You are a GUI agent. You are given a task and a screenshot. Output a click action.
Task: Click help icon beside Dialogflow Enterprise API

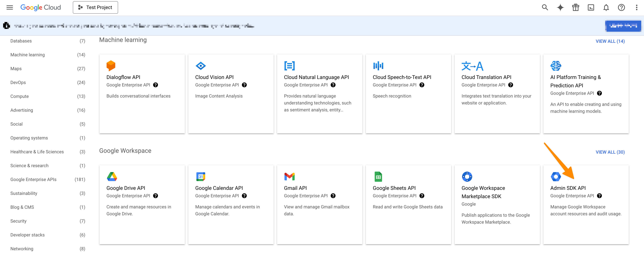[156, 85]
